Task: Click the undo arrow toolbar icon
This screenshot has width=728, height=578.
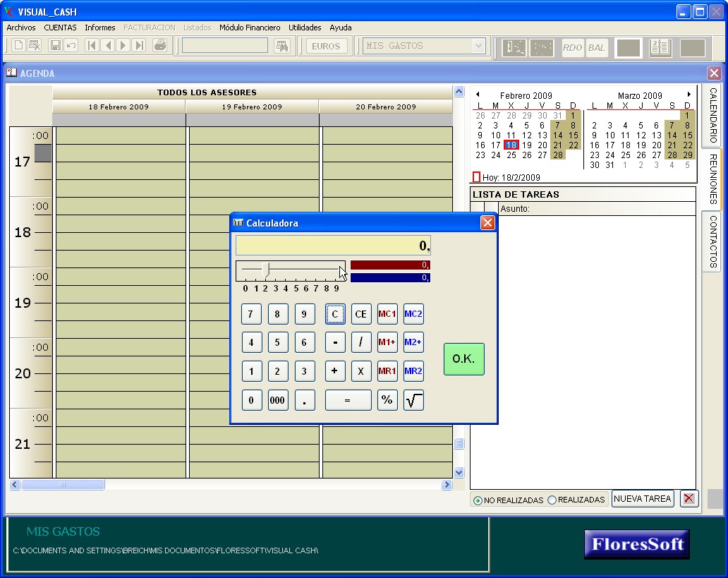Action: tap(71, 46)
